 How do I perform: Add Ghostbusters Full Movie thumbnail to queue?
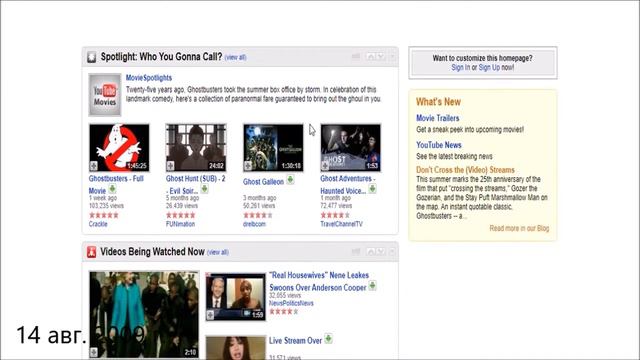pos(93,166)
